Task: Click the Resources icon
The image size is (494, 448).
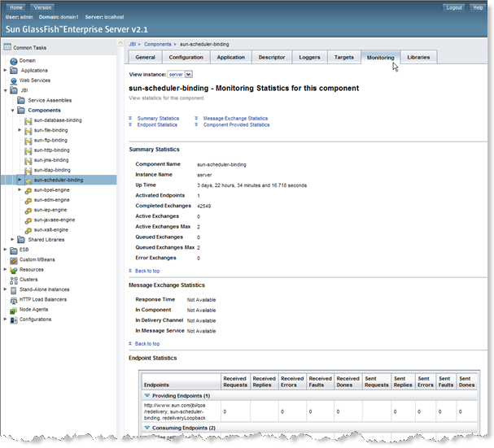Action: tap(14, 270)
